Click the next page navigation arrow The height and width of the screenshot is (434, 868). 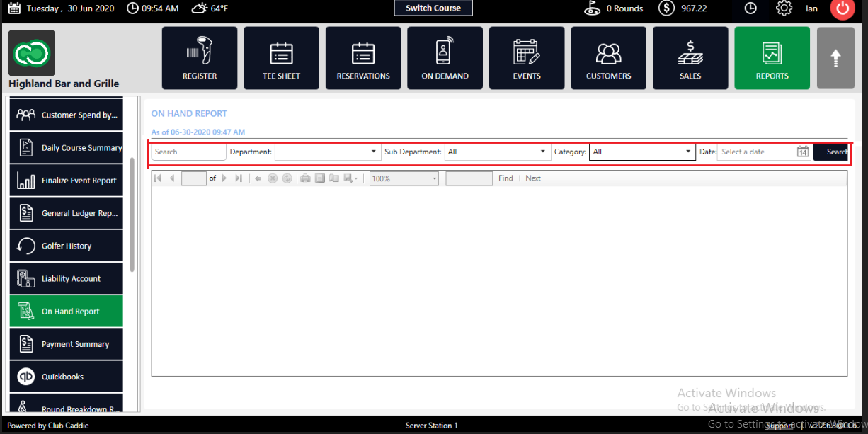click(224, 178)
